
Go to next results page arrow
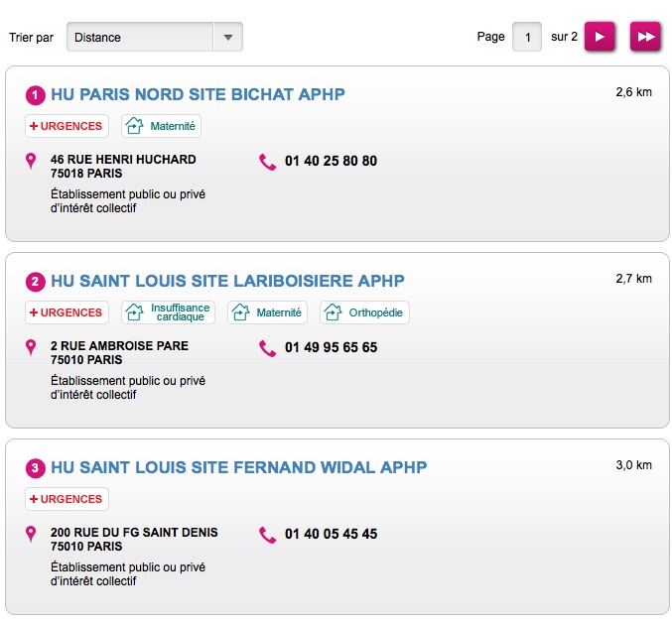coord(600,37)
